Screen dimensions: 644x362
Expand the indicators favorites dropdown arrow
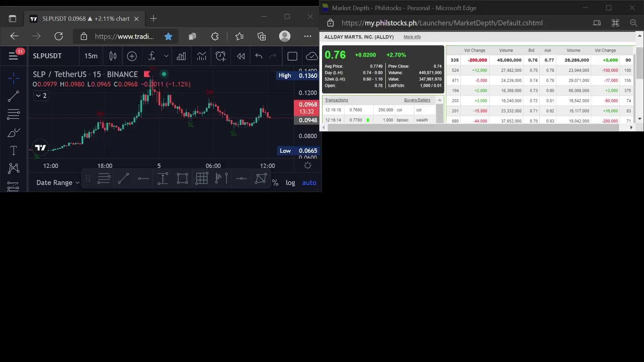click(166, 56)
